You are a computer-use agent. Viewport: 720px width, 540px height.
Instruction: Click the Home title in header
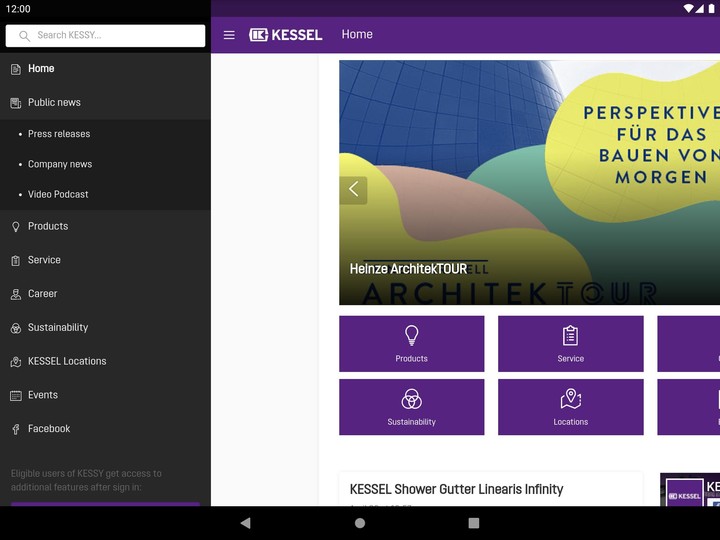[x=357, y=34]
